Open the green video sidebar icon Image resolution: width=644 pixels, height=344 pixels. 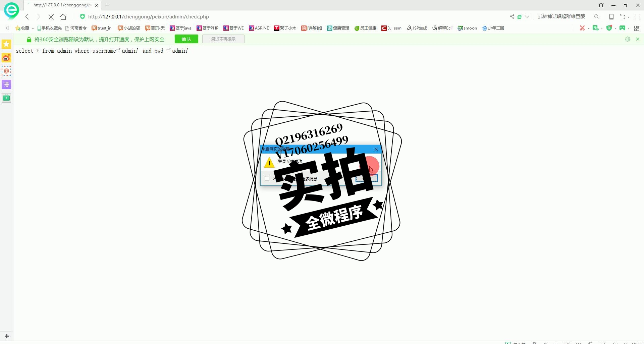tap(6, 98)
